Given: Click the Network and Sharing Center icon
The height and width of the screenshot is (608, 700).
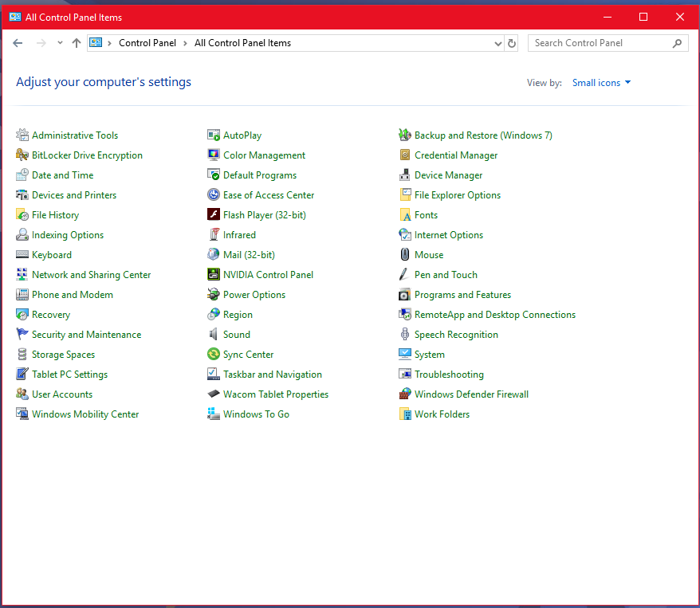Looking at the screenshot, I should 22,275.
